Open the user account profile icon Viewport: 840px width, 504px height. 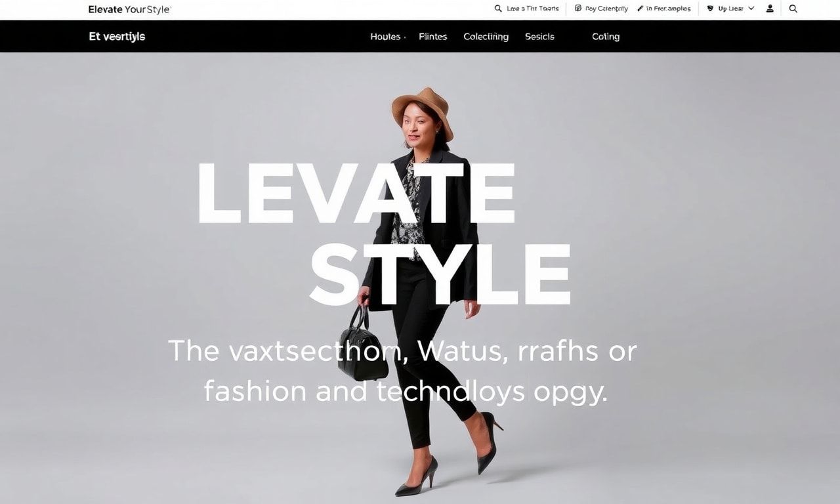770,9
